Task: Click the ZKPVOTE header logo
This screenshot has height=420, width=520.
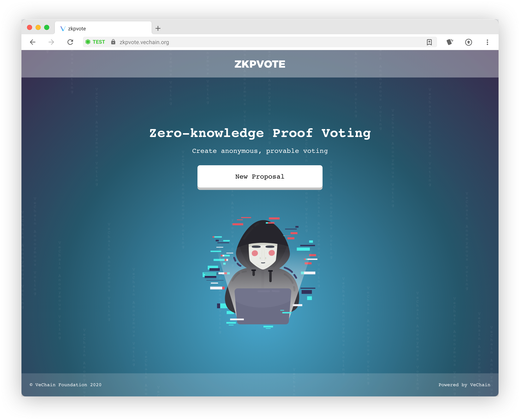Action: [260, 64]
